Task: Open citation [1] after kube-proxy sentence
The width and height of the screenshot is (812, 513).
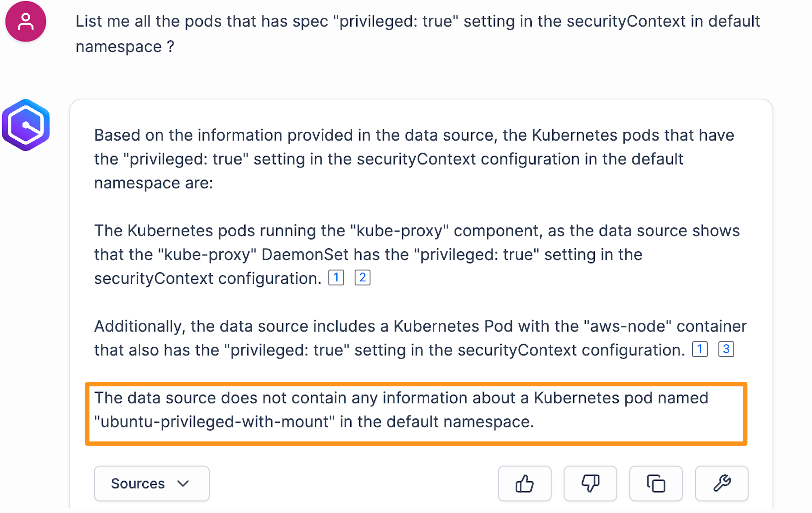Action: point(336,278)
